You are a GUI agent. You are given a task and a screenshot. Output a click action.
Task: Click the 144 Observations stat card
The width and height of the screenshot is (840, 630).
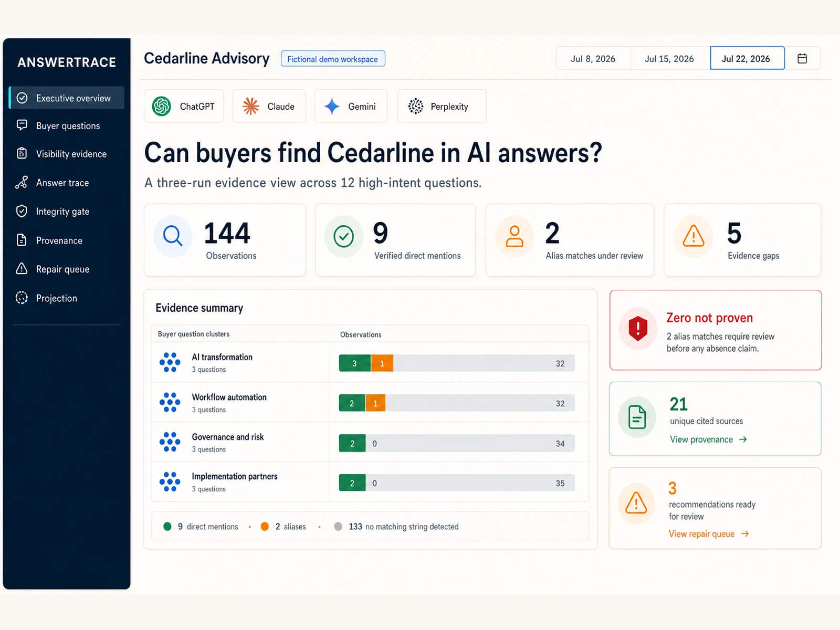pos(225,240)
